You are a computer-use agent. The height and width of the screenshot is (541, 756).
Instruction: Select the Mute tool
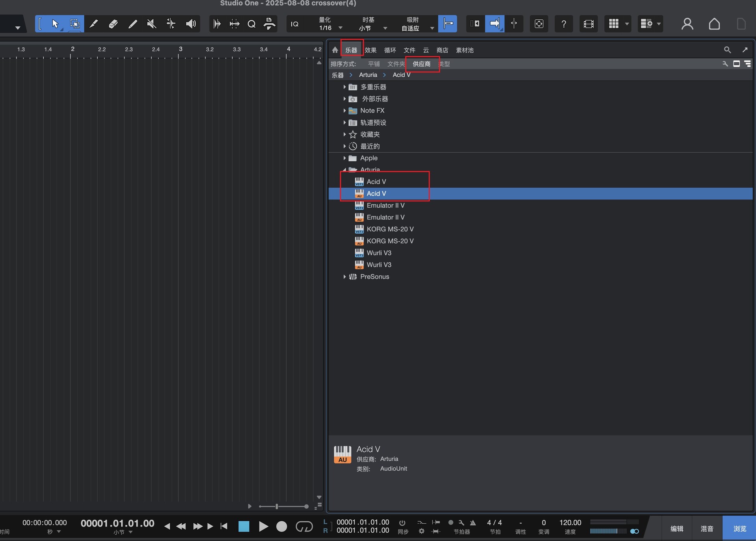tap(152, 24)
